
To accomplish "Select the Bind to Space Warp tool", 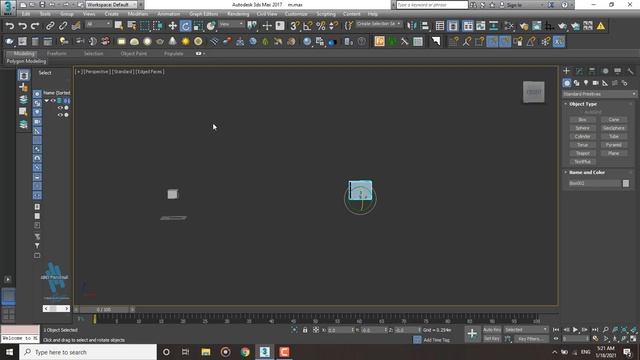I will pyautogui.click(x=76, y=26).
